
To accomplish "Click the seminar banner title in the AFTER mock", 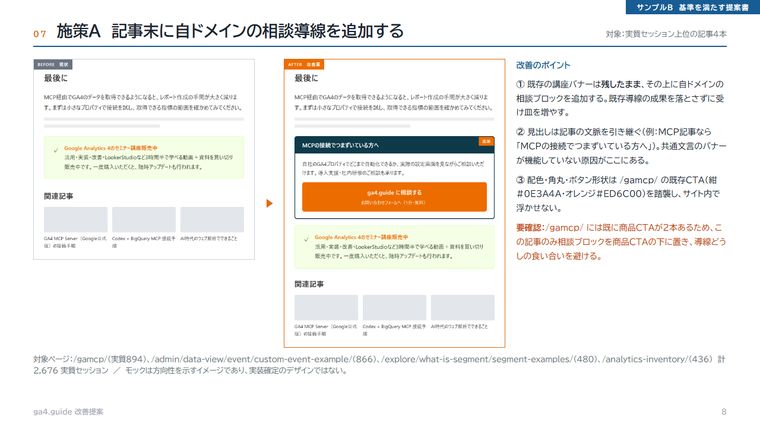I will (361, 237).
